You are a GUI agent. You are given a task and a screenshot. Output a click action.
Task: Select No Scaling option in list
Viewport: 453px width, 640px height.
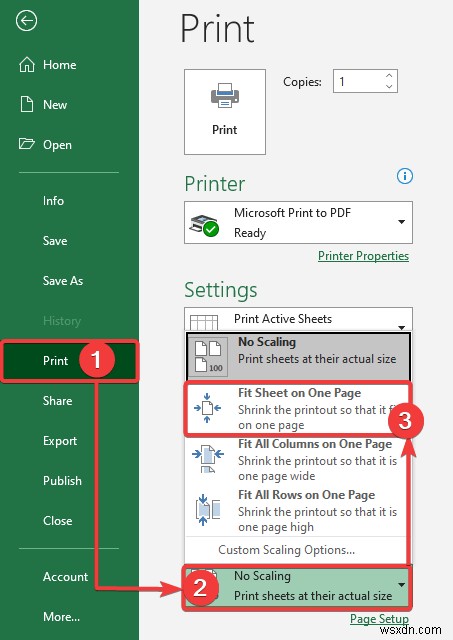298,356
